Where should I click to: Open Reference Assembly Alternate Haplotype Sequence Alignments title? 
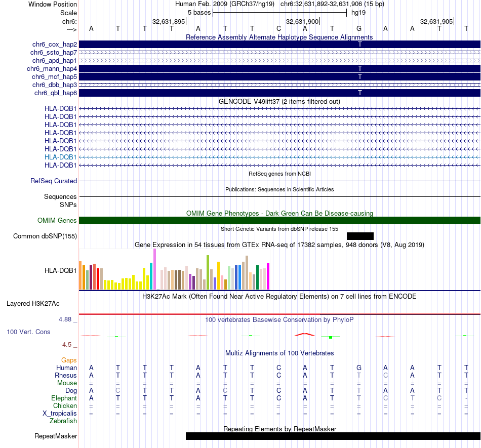279,37
